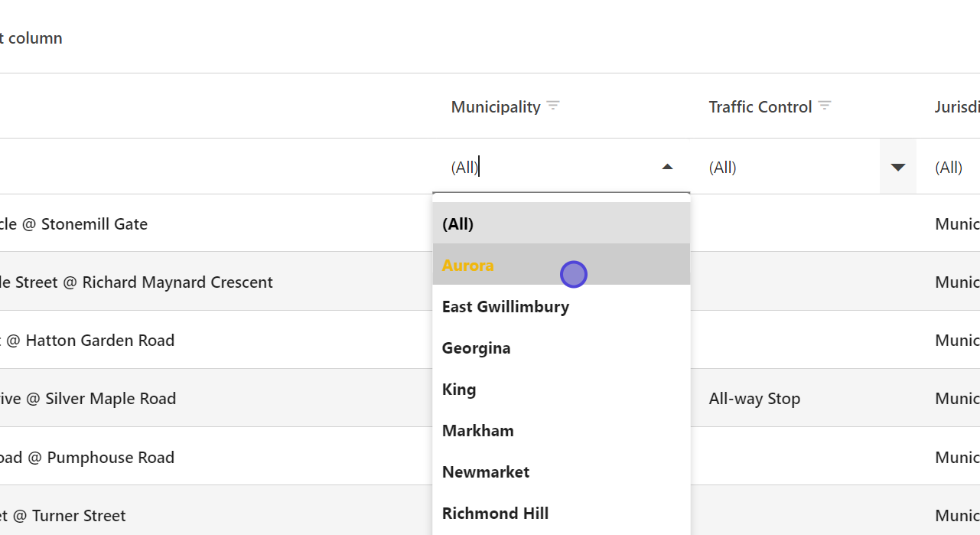Choose Aurora from the dropdown list
This screenshot has height=535, width=980.
click(467, 265)
